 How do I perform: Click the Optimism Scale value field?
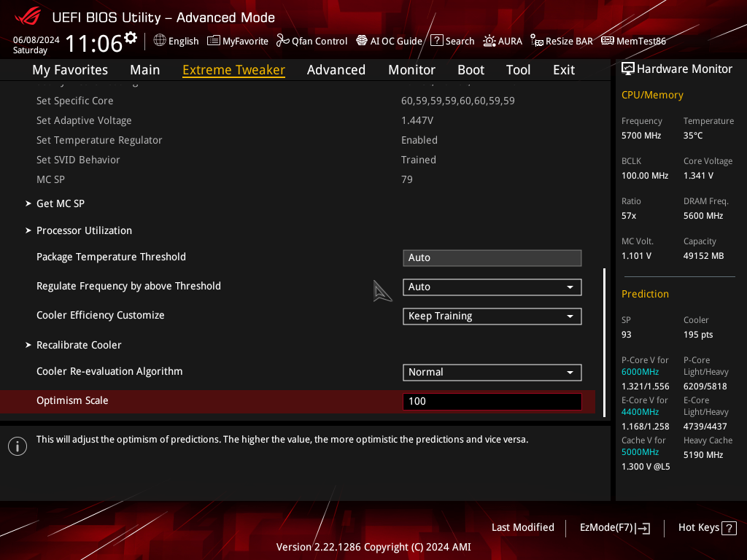pos(492,402)
